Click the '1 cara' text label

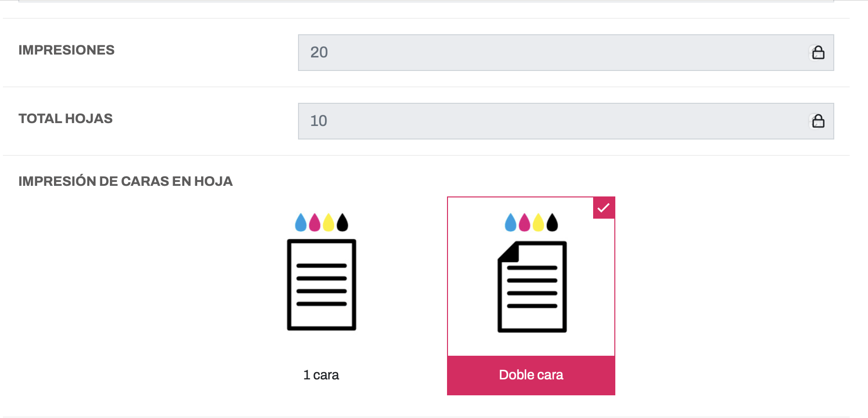point(321,375)
